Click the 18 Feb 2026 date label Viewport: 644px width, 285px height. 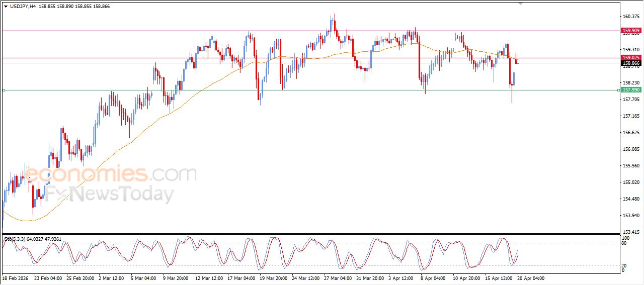coord(16,278)
